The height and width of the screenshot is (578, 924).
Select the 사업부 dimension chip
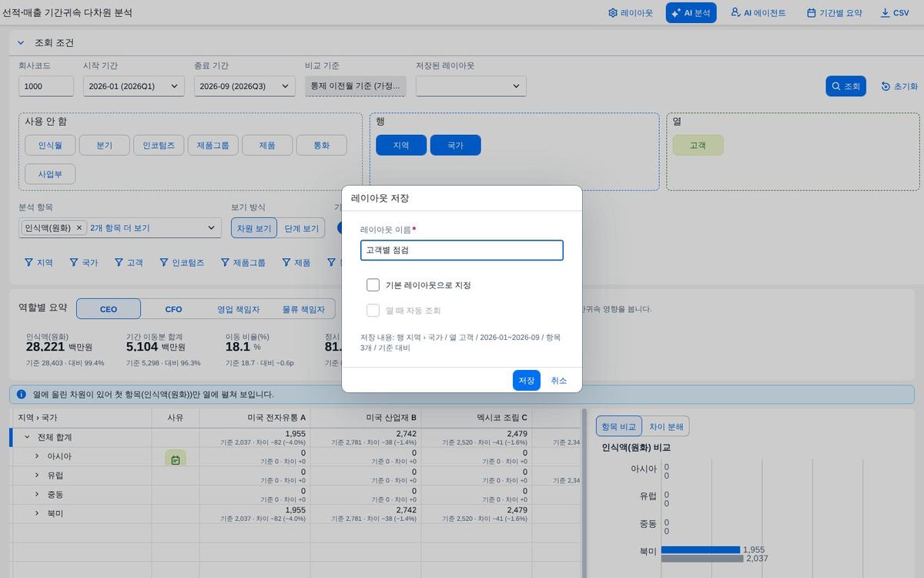click(50, 173)
